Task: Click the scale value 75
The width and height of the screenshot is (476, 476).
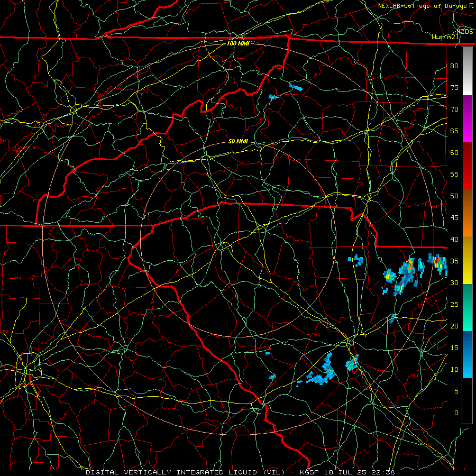Action: tap(454, 88)
